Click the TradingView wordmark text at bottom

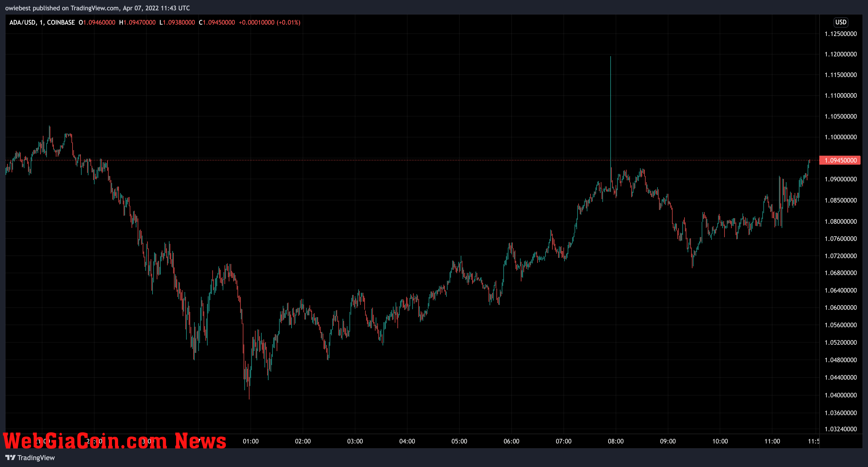click(36, 458)
